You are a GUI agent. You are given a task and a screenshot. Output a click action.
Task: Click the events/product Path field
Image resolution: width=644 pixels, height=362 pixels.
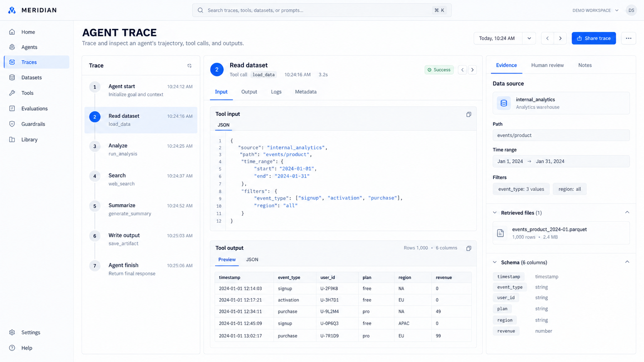(x=561, y=135)
